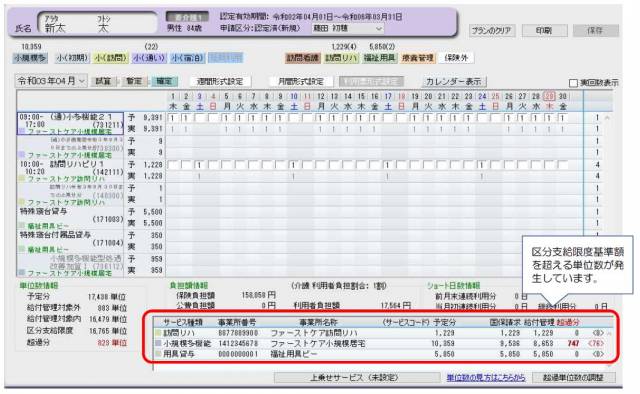Click the 保存 save button
Screen dimensions: 640x394
click(x=596, y=31)
